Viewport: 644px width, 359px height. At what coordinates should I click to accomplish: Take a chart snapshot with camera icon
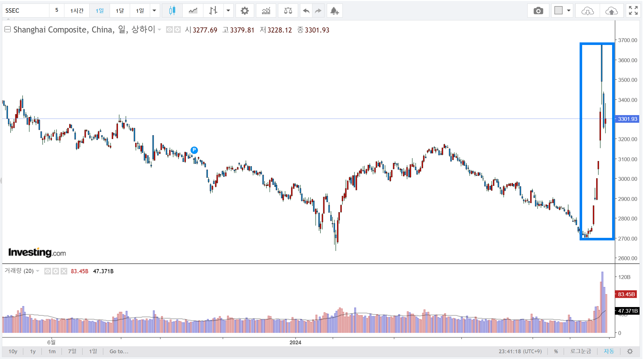tap(538, 11)
